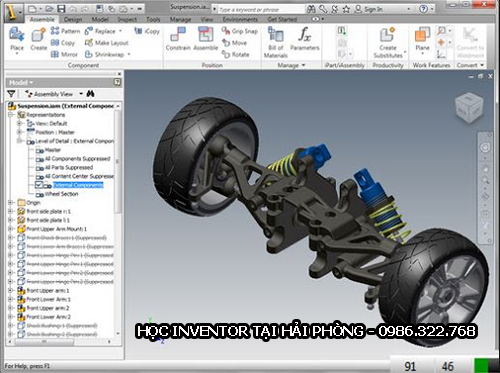Open the Assembly View dropdown
Screen dimensions: 500x373
tap(81, 94)
